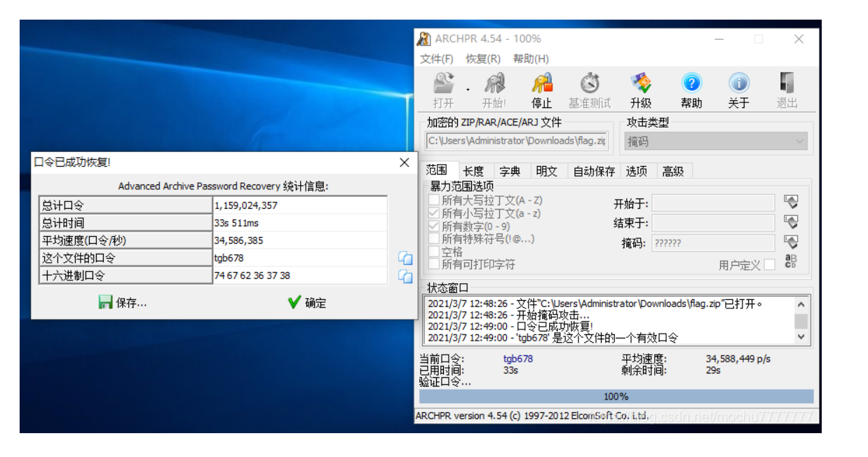
Task: Expand the small arrow beside 打开
Action: [468, 90]
